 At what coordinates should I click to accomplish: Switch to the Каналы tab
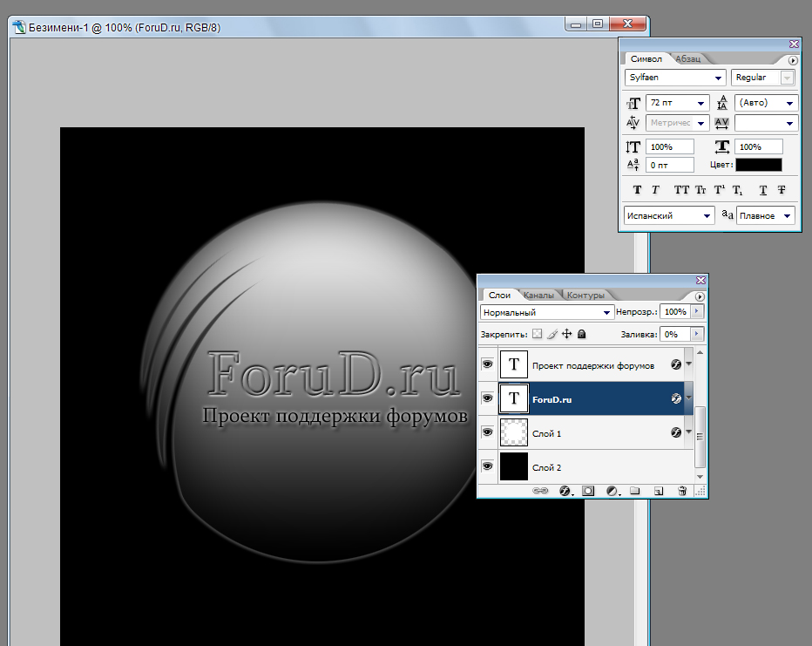point(538,296)
